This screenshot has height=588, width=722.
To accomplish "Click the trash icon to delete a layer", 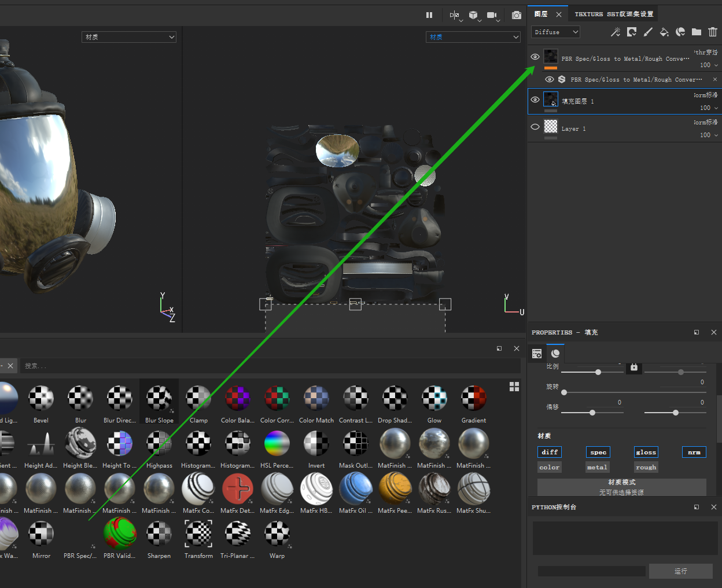I will click(713, 32).
